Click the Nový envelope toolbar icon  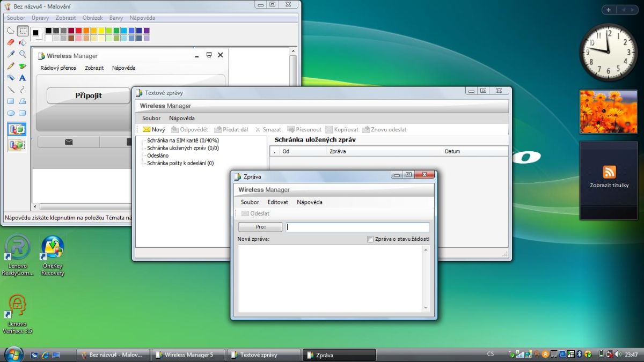146,129
